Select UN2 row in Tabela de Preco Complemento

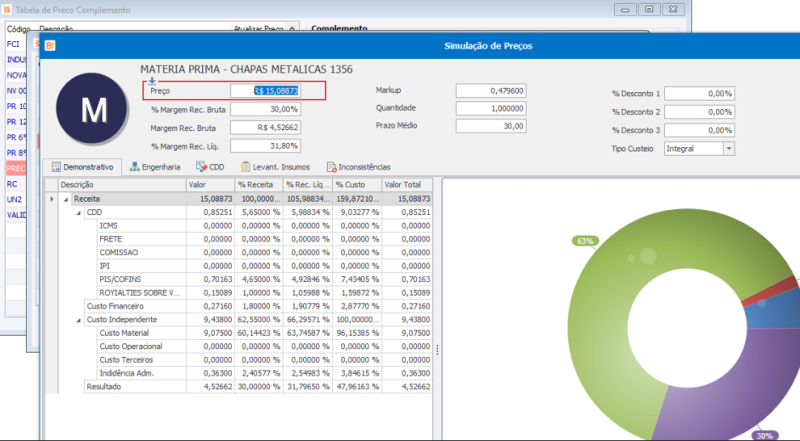point(14,200)
